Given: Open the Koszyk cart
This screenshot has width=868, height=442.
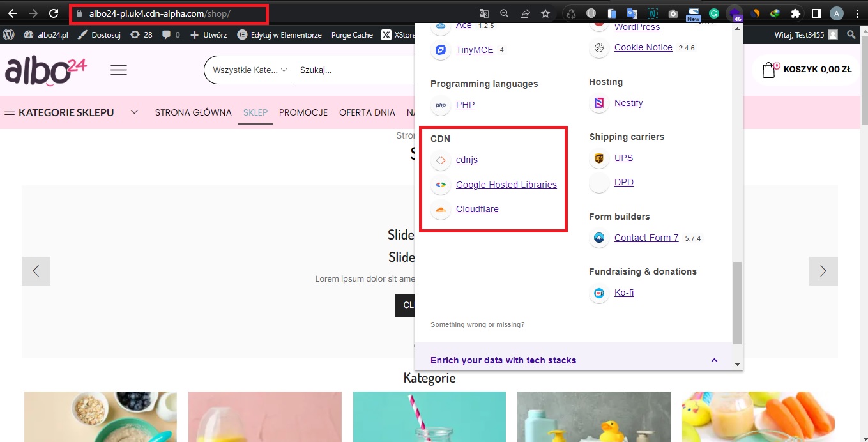Looking at the screenshot, I should point(807,70).
